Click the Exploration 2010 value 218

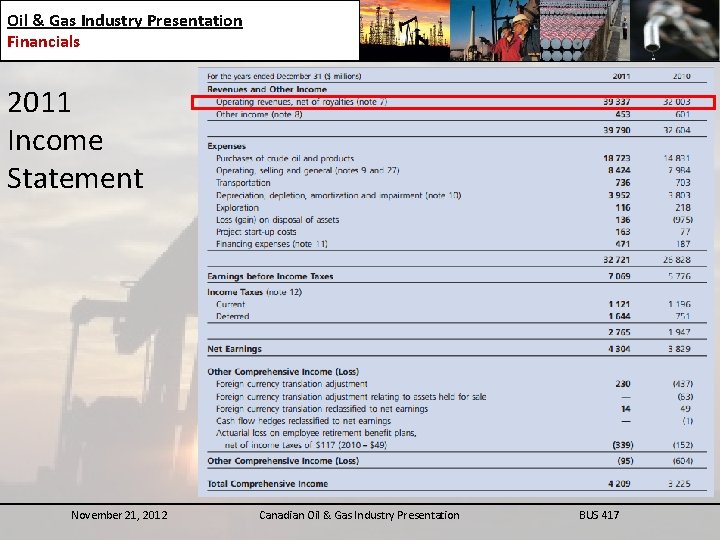tap(683, 208)
